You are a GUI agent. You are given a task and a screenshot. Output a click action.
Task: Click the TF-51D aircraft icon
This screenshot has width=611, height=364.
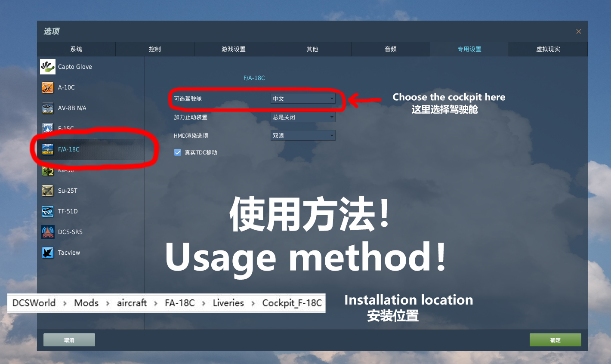(x=48, y=211)
